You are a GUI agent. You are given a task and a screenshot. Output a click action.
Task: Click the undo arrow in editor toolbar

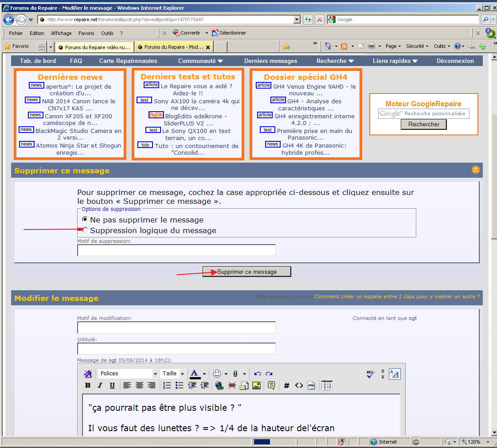click(x=258, y=374)
